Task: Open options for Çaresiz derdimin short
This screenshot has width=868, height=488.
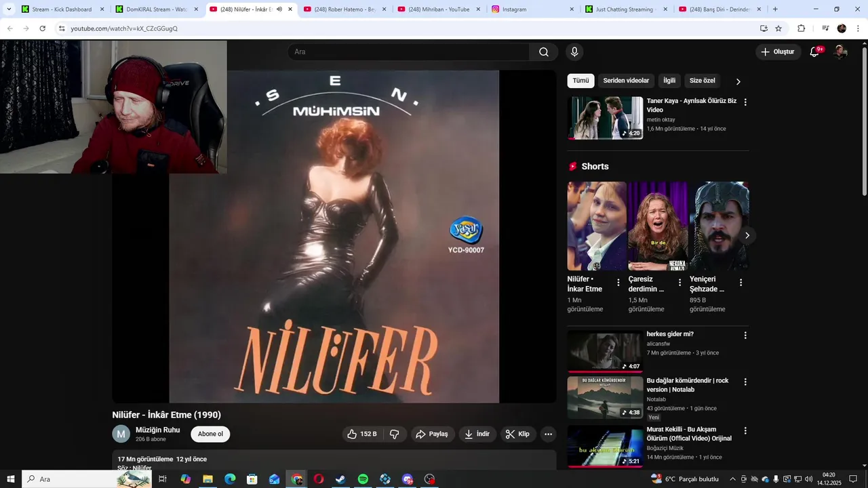Action: coord(679,283)
